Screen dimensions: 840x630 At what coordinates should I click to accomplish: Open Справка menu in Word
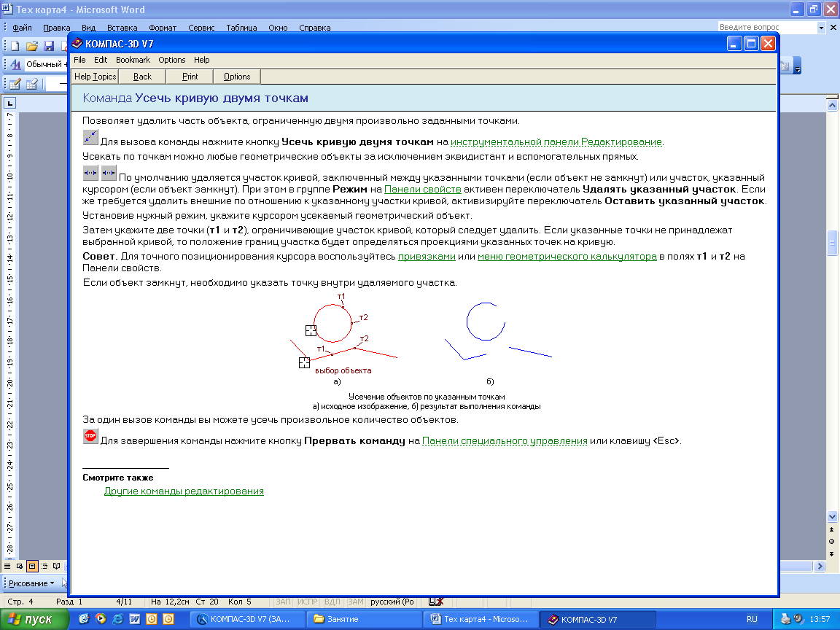pos(315,28)
